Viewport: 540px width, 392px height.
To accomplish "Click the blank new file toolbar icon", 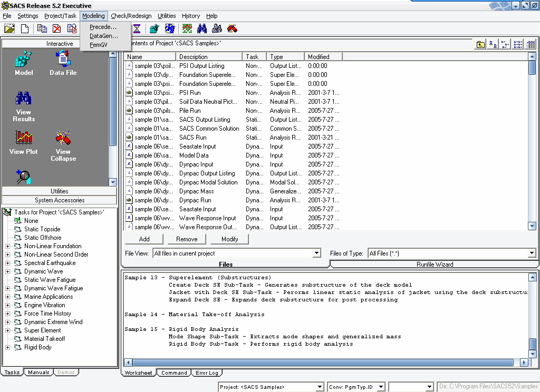I will pyautogui.click(x=25, y=28).
